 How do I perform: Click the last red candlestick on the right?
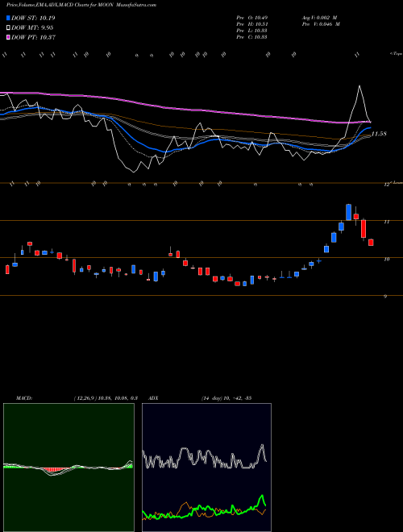(371, 243)
